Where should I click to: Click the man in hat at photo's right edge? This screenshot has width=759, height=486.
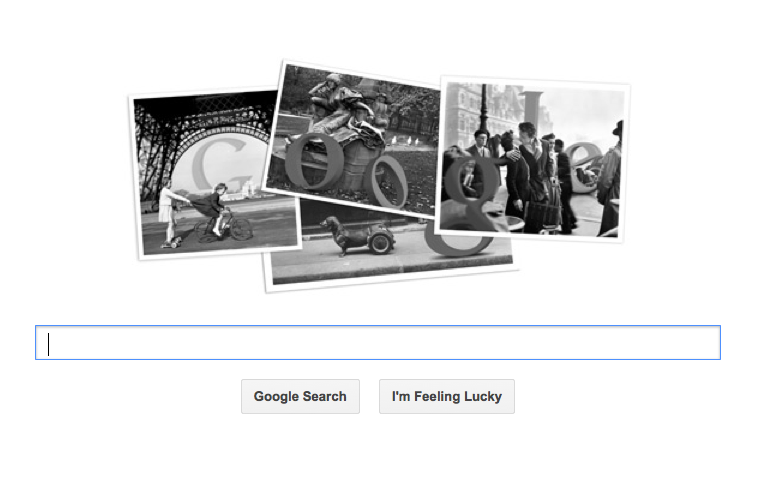(x=610, y=178)
